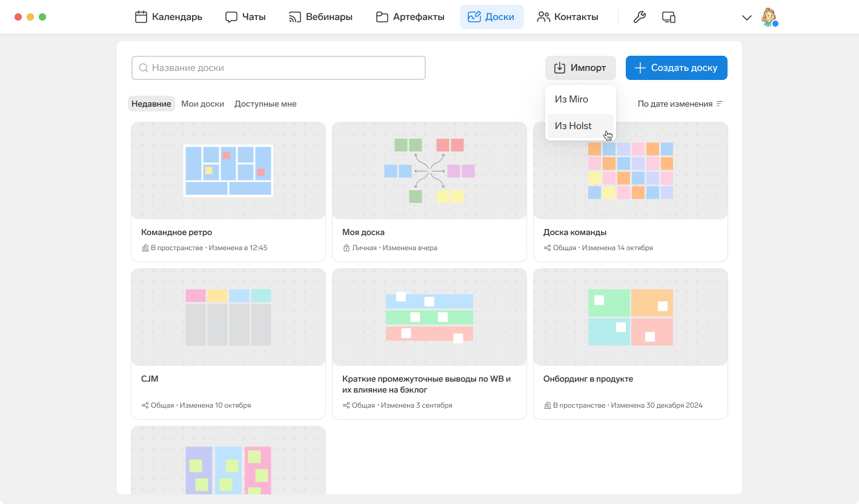This screenshot has width=859, height=504.
Task: Open the Контакты section
Action: (568, 17)
